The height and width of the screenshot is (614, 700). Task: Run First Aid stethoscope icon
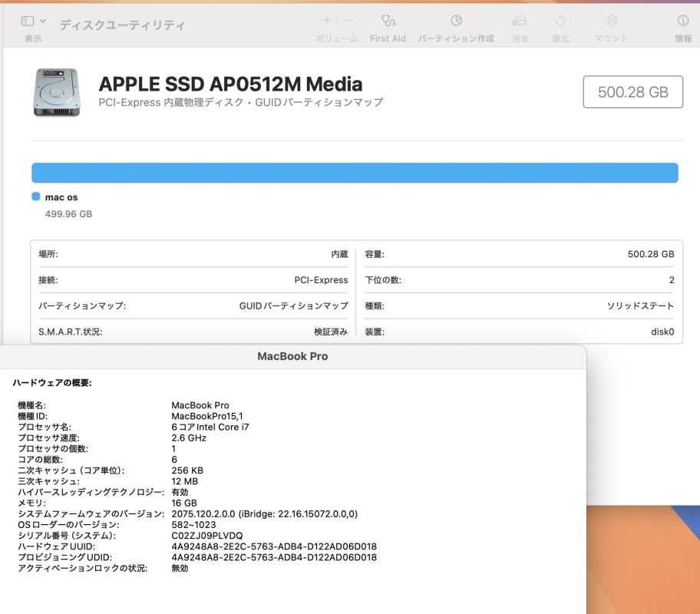click(388, 21)
